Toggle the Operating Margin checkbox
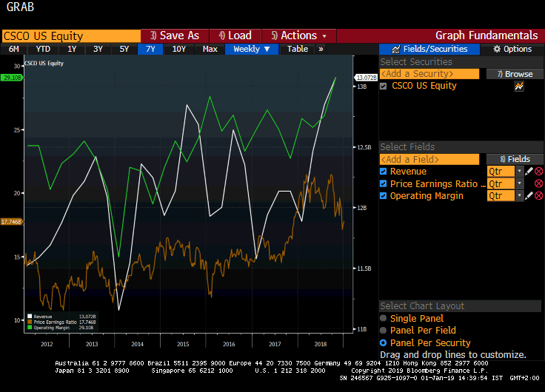545x392 pixels. 384,195
